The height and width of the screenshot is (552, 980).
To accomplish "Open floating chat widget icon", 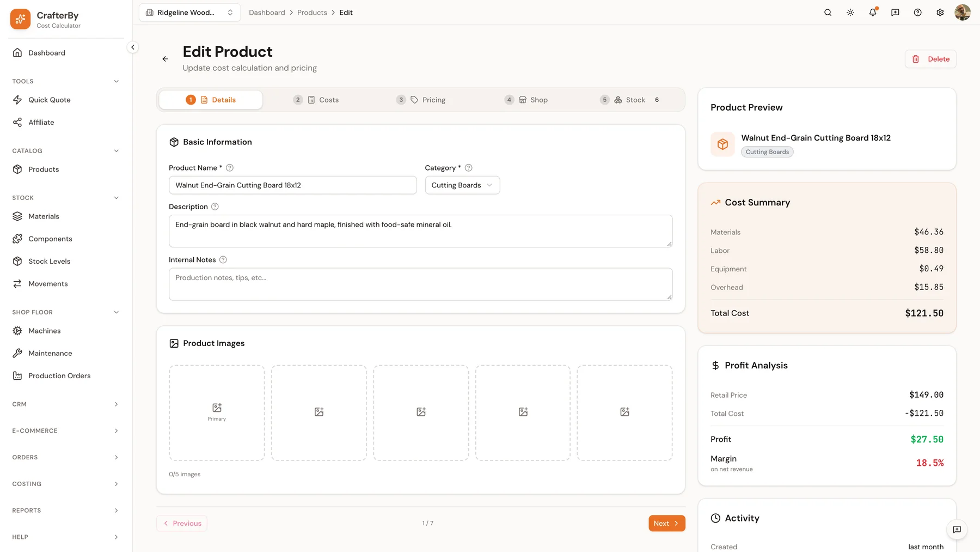I will pos(957,529).
